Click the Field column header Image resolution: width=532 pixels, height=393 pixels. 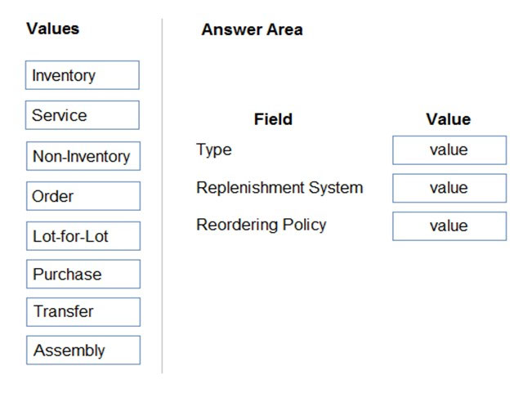(273, 119)
